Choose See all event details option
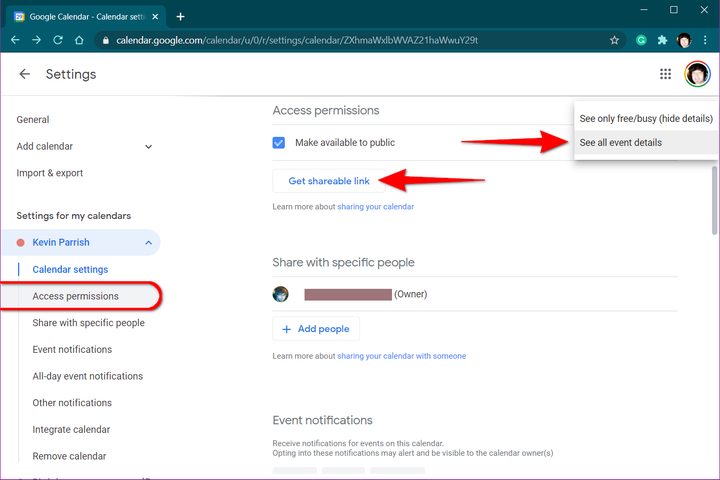Image resolution: width=720 pixels, height=480 pixels. point(646,142)
